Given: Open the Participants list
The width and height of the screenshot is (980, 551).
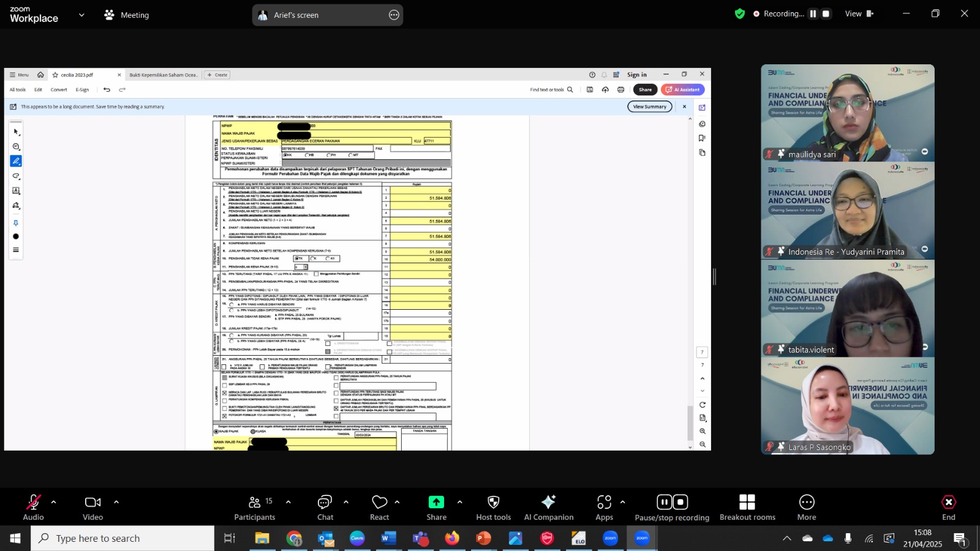Looking at the screenshot, I should click(255, 508).
